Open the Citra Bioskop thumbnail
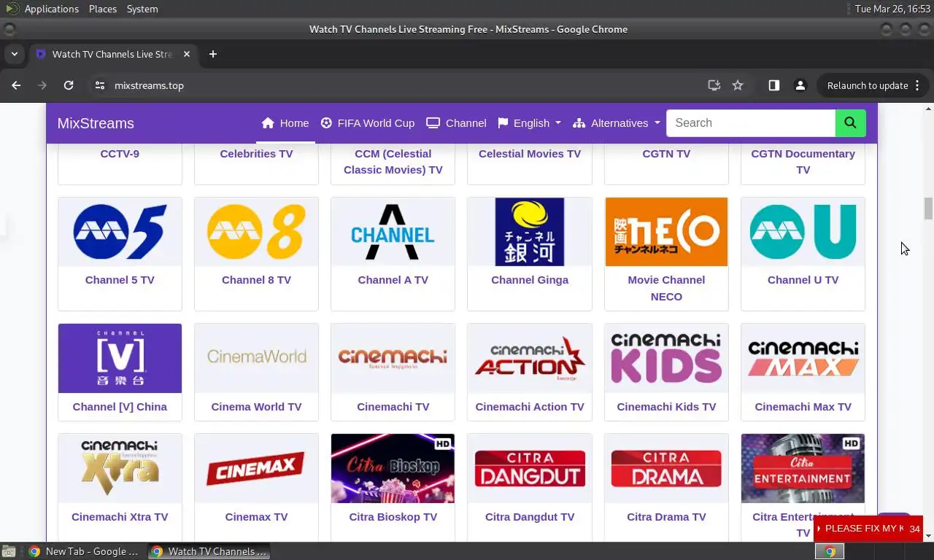Image resolution: width=934 pixels, height=560 pixels. (393, 468)
